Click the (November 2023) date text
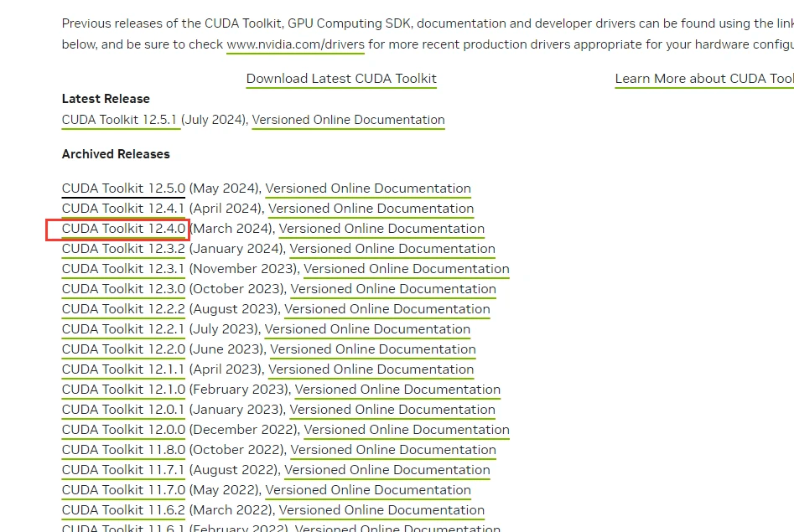Viewport: 794px width, 532px height. pos(245,269)
